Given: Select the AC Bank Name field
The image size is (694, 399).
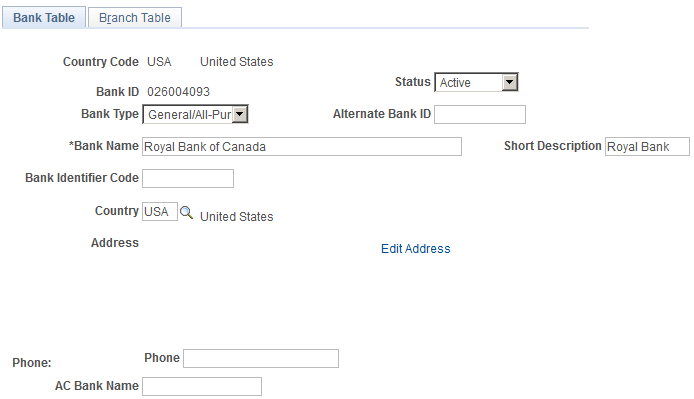Looking at the screenshot, I should (x=202, y=387).
